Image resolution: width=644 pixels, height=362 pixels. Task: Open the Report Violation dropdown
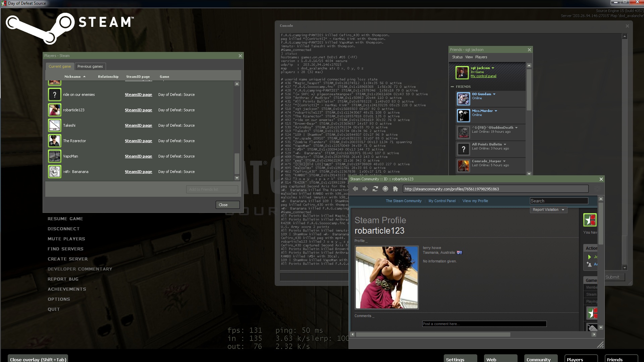548,210
